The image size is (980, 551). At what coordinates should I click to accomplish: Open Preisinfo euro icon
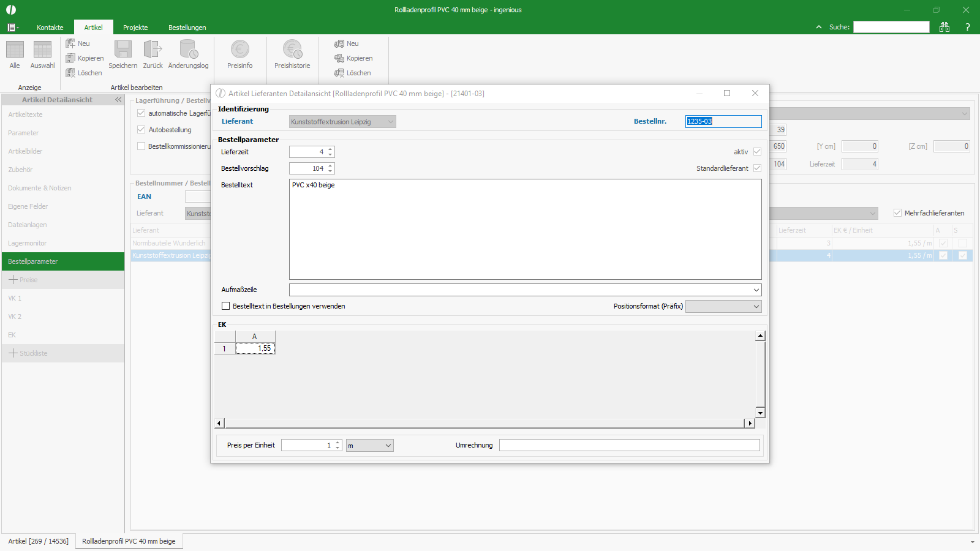pos(239,50)
